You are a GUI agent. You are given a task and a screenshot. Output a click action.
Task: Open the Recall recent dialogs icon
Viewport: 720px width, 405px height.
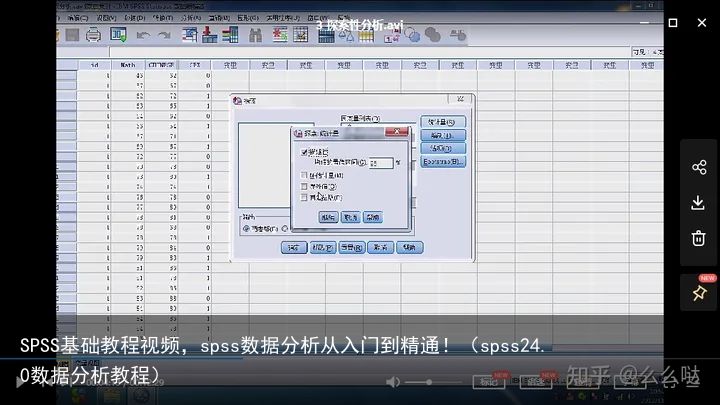[118, 35]
